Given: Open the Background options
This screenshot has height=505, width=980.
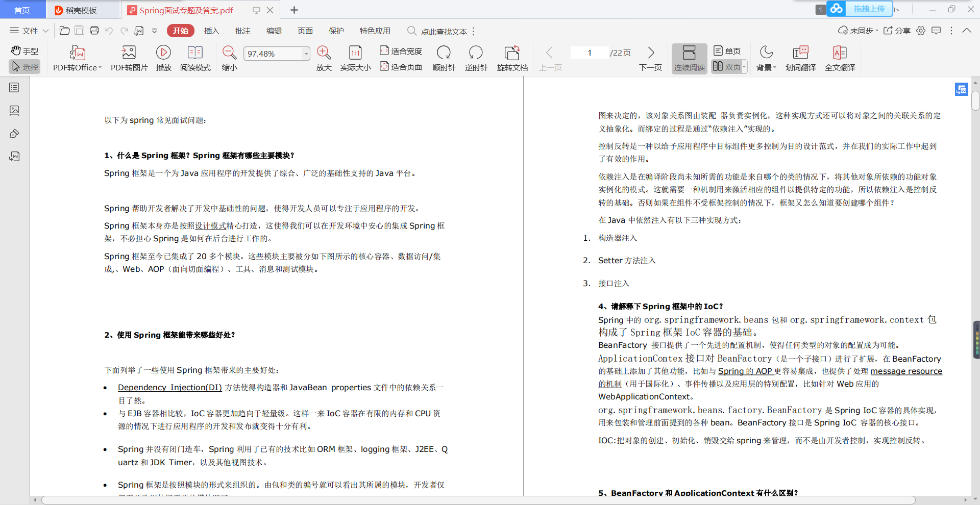Looking at the screenshot, I should [x=766, y=58].
